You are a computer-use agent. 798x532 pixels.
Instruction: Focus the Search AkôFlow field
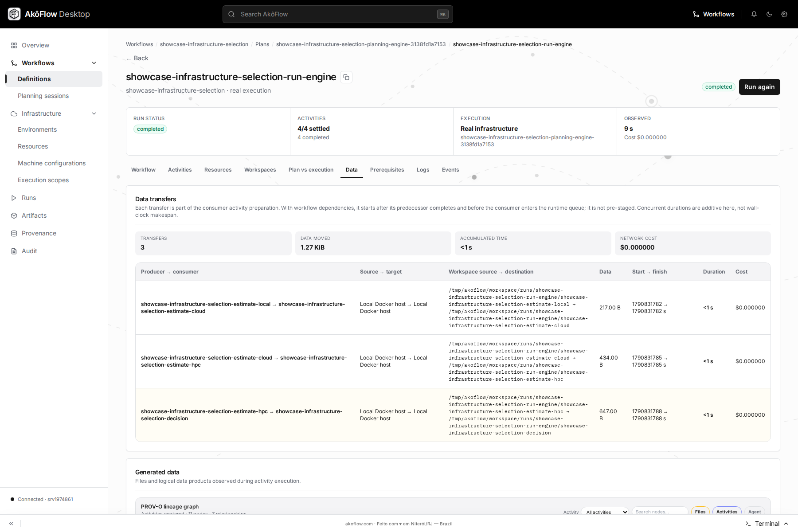click(x=337, y=14)
